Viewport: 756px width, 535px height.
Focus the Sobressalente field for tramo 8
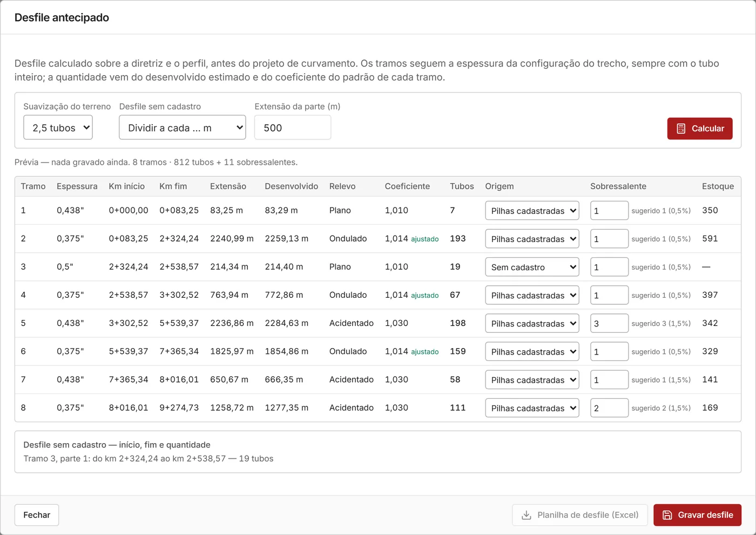point(609,407)
